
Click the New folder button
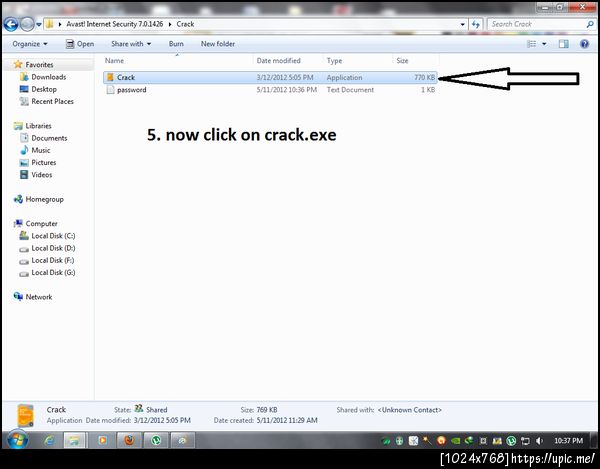(x=218, y=44)
